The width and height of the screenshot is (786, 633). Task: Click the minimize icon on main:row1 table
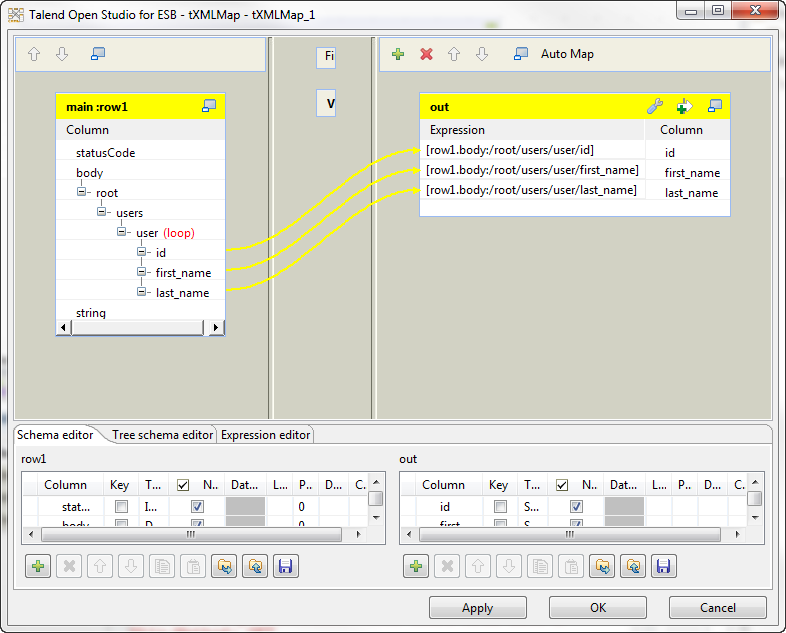209,106
